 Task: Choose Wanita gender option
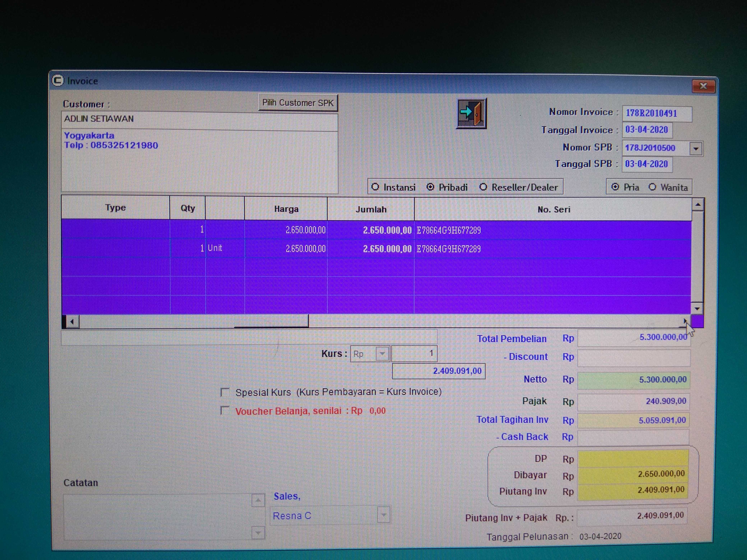(x=652, y=187)
